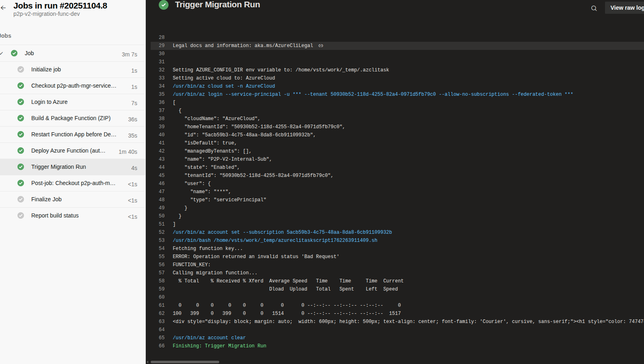The height and width of the screenshot is (364, 644).
Task: Click log line number 29
Action: 162,46
